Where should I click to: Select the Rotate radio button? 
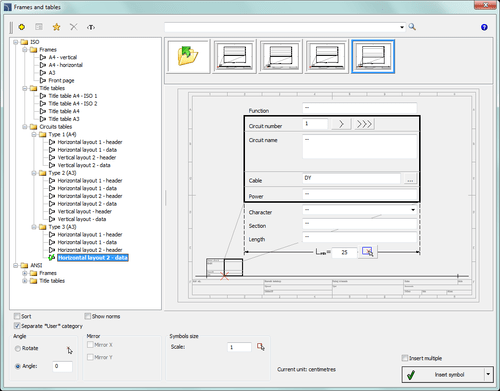pyautogui.click(x=18, y=348)
